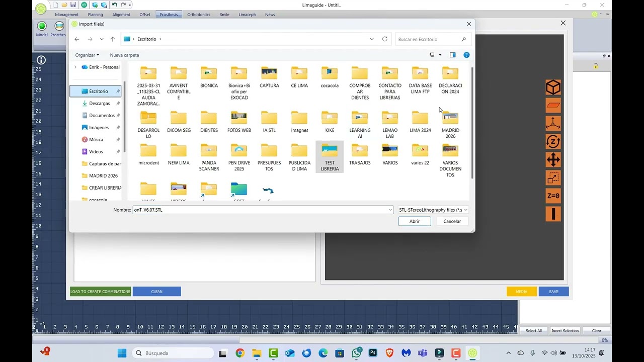Open the file dialog help icon
This screenshot has width=644, height=362.
[466, 55]
